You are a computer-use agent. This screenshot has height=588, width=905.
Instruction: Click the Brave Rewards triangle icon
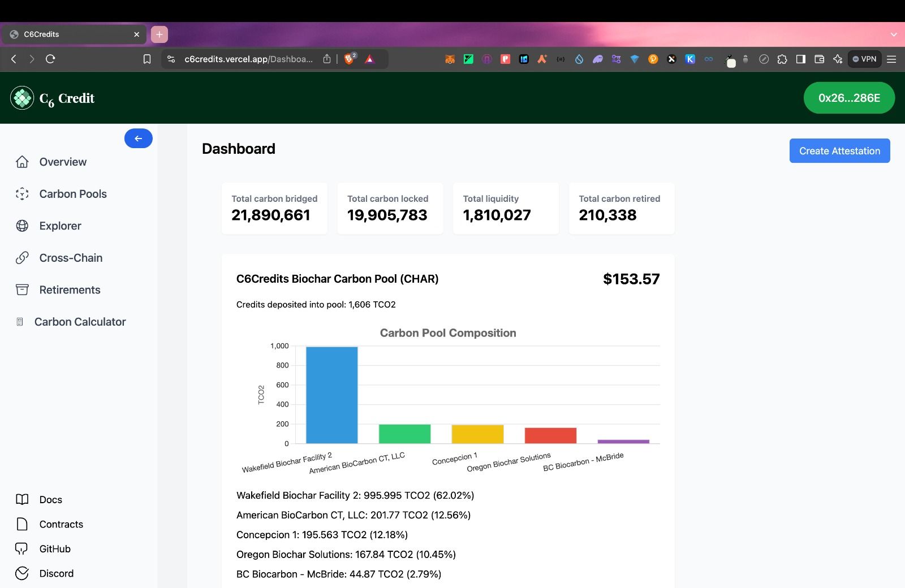[369, 59]
